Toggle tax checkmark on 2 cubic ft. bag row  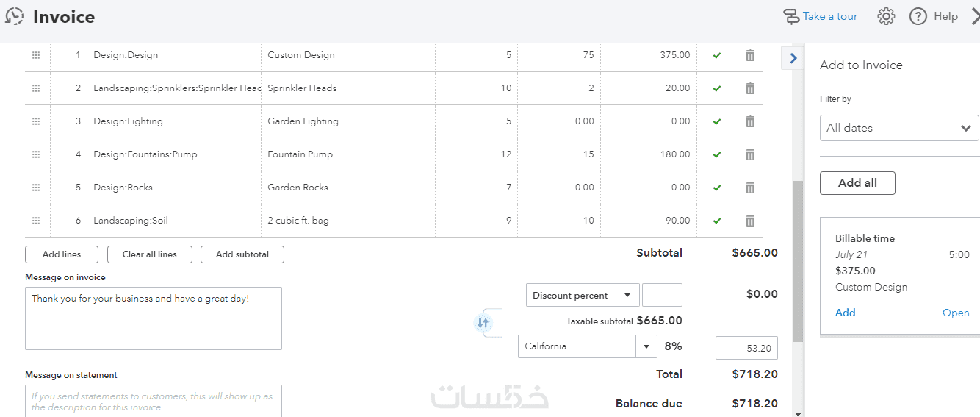[x=717, y=221]
